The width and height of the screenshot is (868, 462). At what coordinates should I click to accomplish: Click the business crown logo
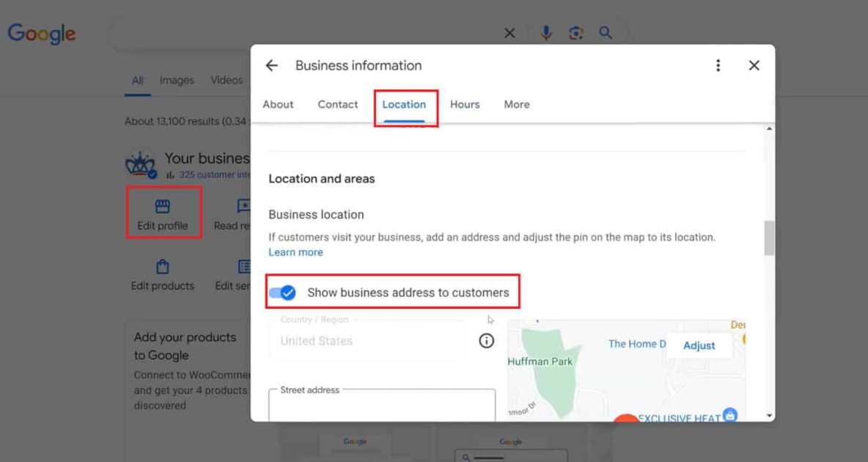tap(140, 164)
